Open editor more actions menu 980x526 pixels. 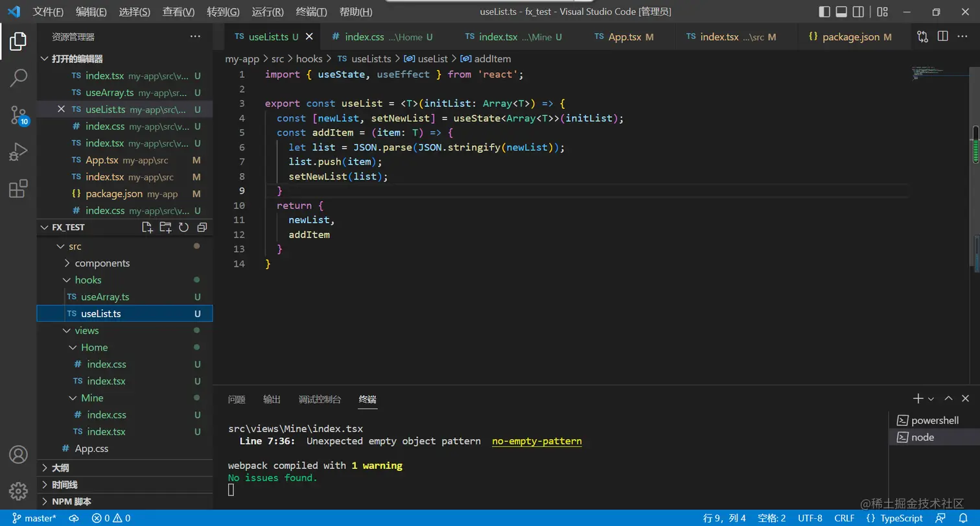(x=964, y=37)
